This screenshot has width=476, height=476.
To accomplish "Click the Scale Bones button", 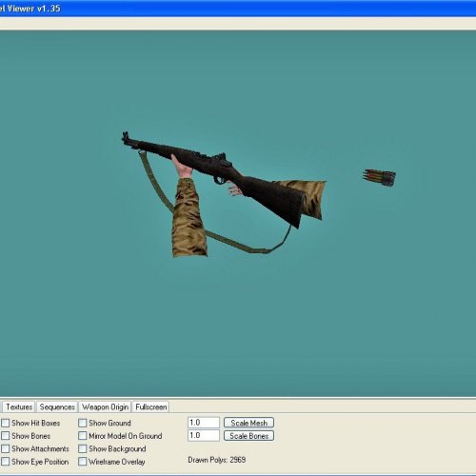I will coord(248,436).
